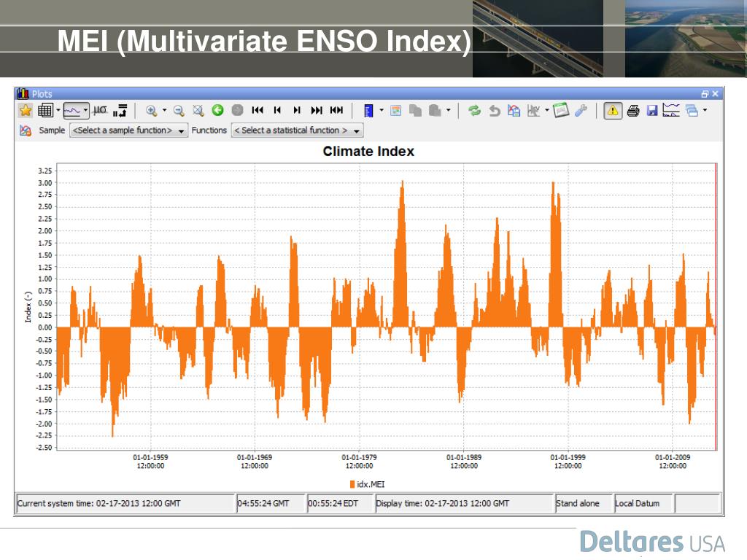Click the 01-01-1959 x-axis label
This screenshot has height=560, width=747.
pos(150,462)
